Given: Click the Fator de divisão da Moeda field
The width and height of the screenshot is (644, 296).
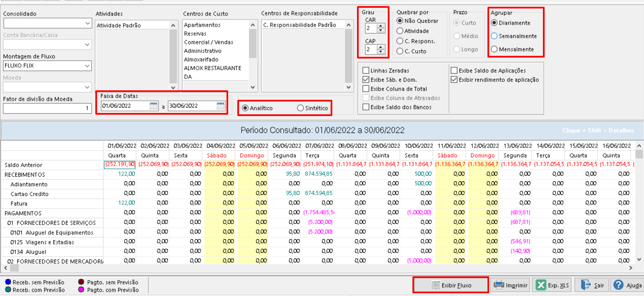Looking at the screenshot, I should tap(47, 108).
